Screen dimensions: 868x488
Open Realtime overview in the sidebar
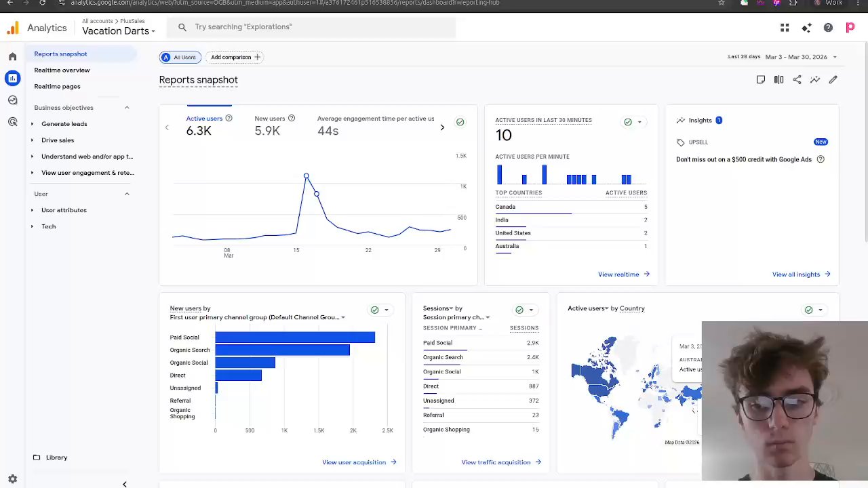pyautogui.click(x=62, y=70)
